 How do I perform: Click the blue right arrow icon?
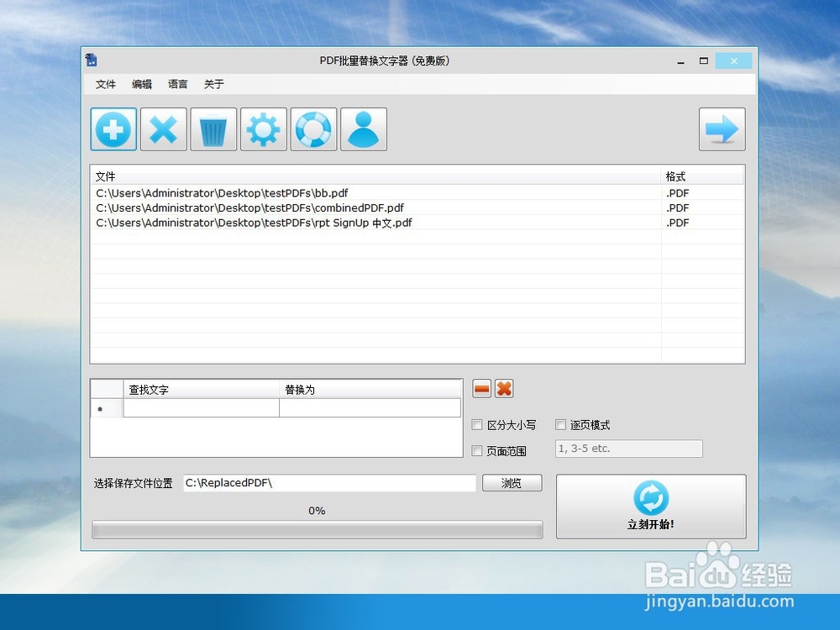click(722, 129)
